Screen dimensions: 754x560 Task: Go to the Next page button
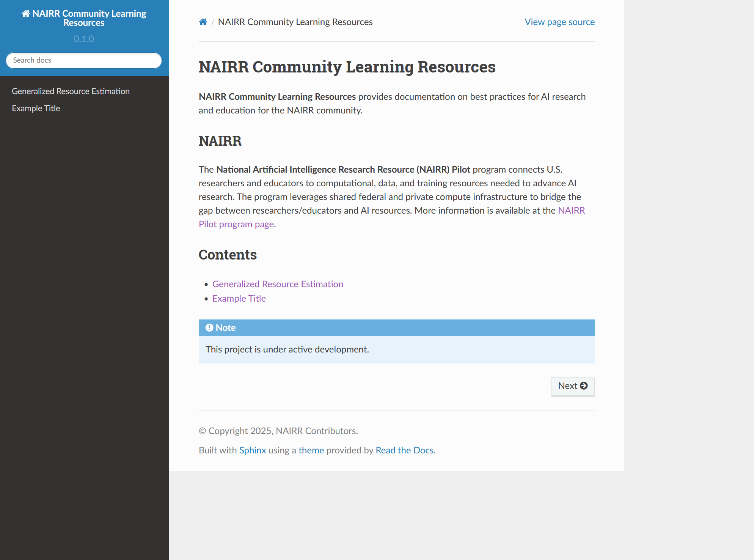point(573,386)
